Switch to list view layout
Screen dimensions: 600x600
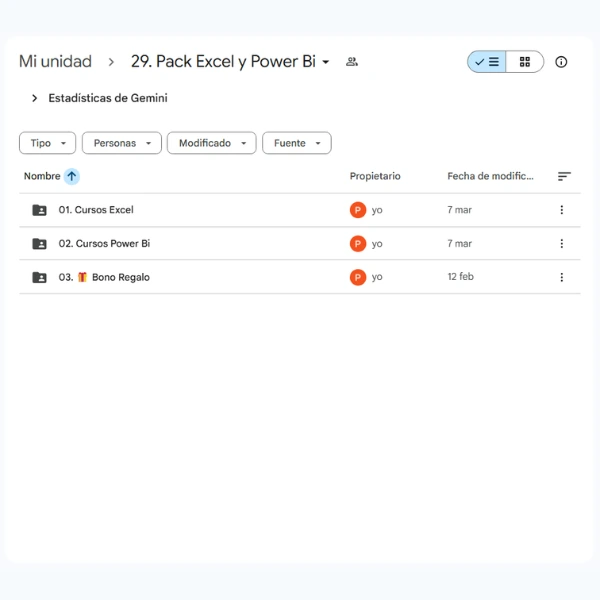tap(486, 62)
